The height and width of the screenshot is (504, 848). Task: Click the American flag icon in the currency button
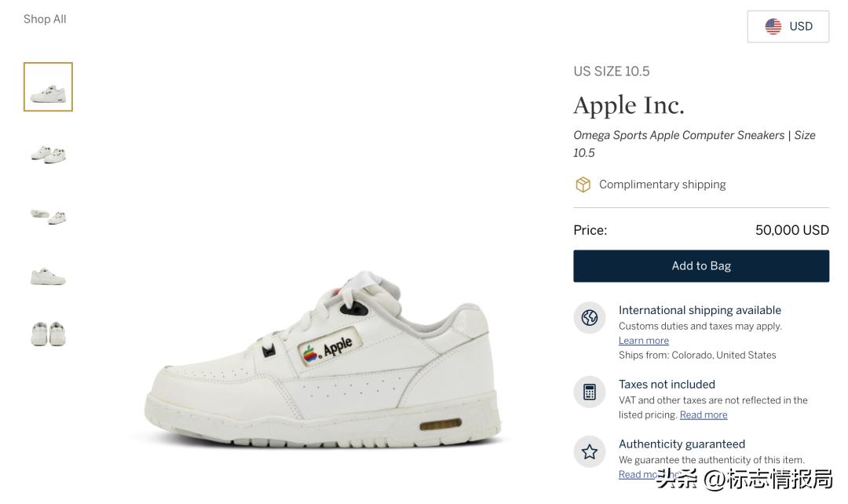773,26
